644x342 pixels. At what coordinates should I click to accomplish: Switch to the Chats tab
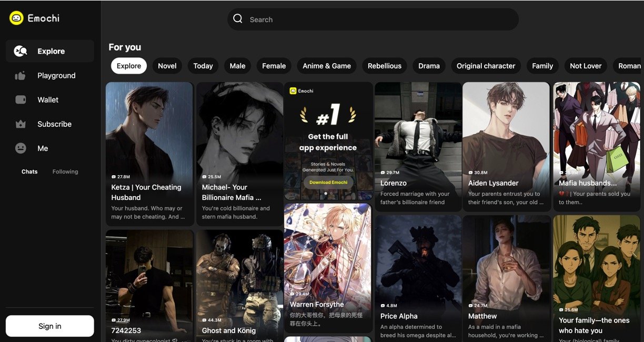[29, 172]
